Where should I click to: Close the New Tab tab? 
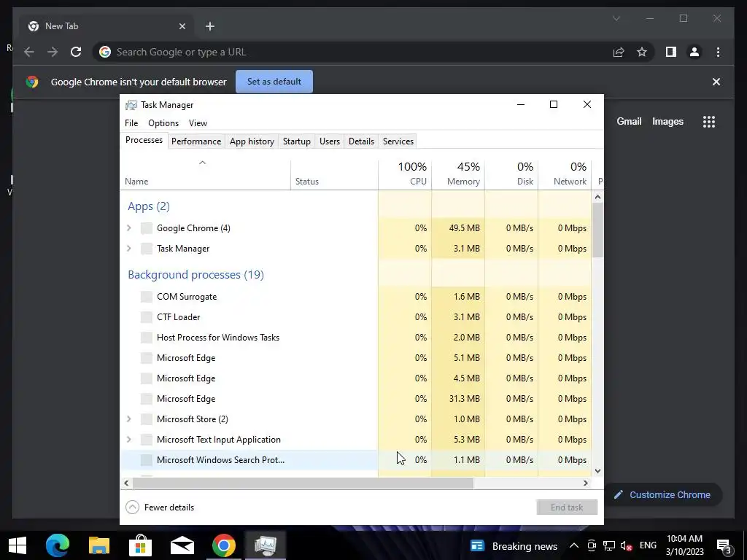tap(182, 26)
